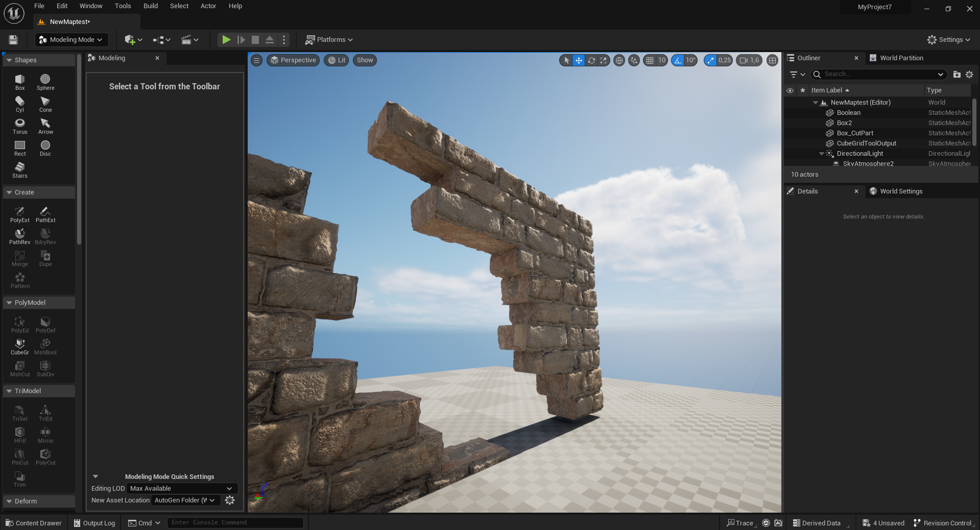Select the Disc shape tool
The width and height of the screenshot is (980, 530).
tap(45, 148)
